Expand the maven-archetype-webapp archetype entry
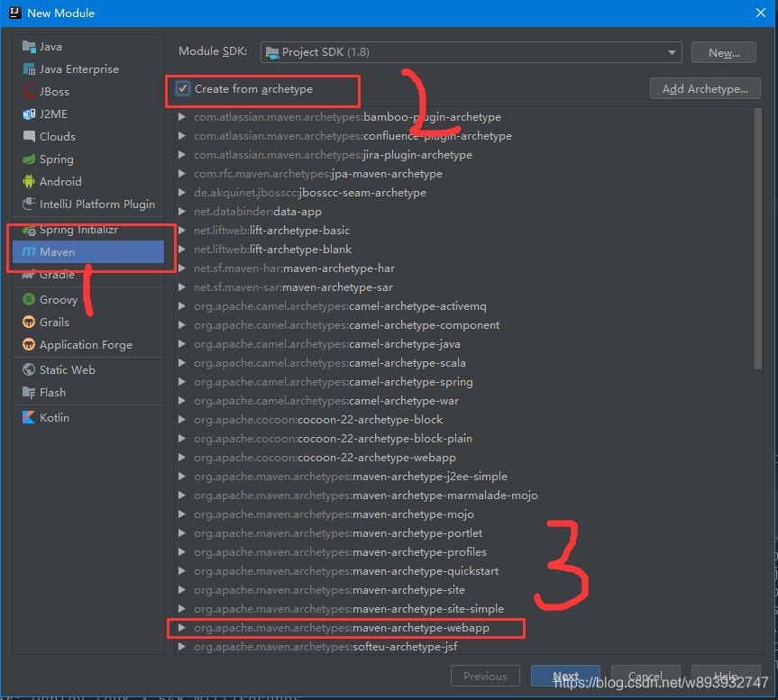The image size is (778, 700). coord(179,627)
